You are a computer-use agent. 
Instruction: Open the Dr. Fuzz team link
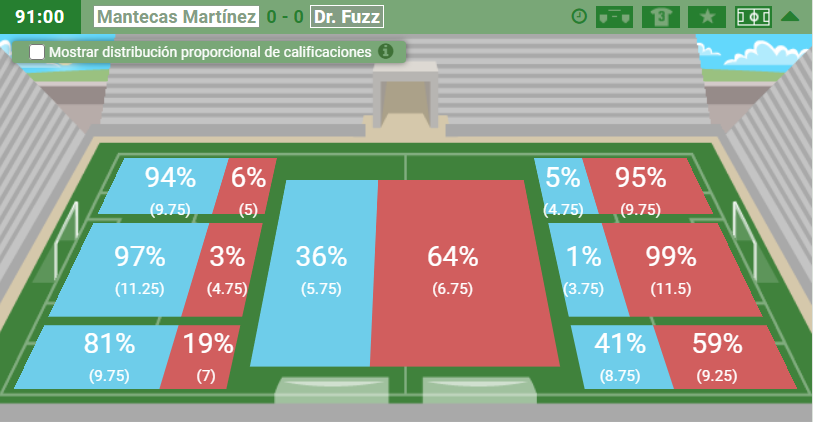pos(347,17)
